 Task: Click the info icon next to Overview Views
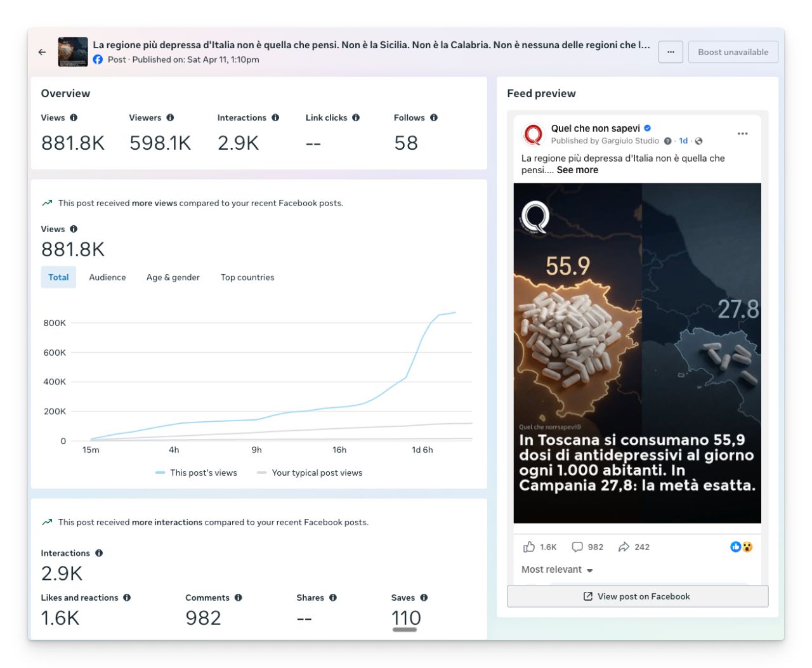(x=74, y=117)
